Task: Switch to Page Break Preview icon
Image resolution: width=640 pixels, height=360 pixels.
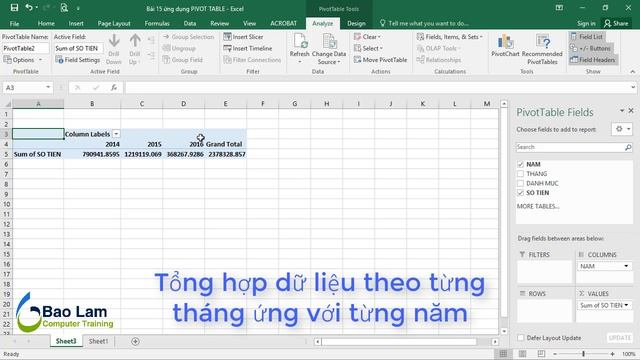Action: [541, 354]
